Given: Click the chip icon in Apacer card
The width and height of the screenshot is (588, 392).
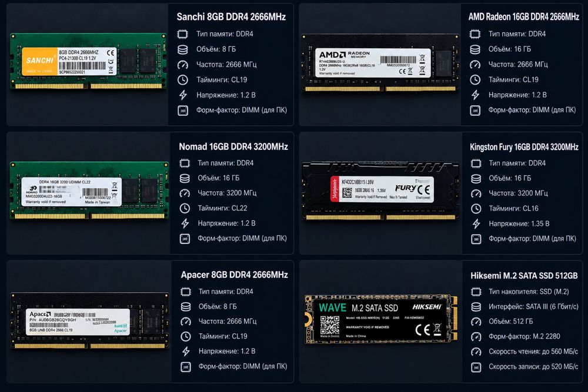Looking at the screenshot, I should pos(186,292).
